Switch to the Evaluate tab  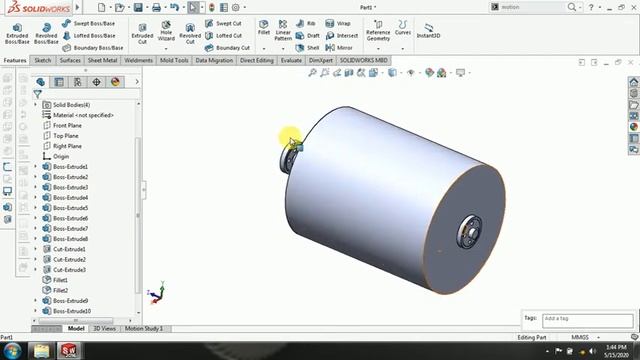291,60
